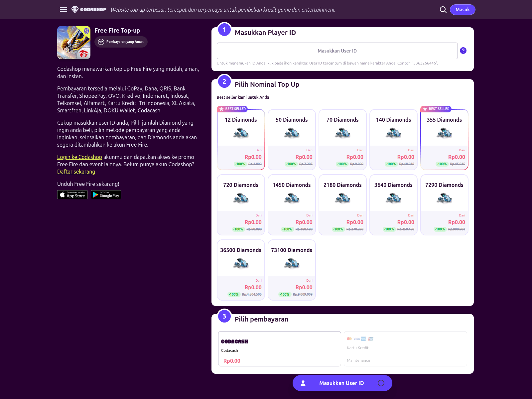Choose Codacash payment method
The image size is (532, 399).
280,349
